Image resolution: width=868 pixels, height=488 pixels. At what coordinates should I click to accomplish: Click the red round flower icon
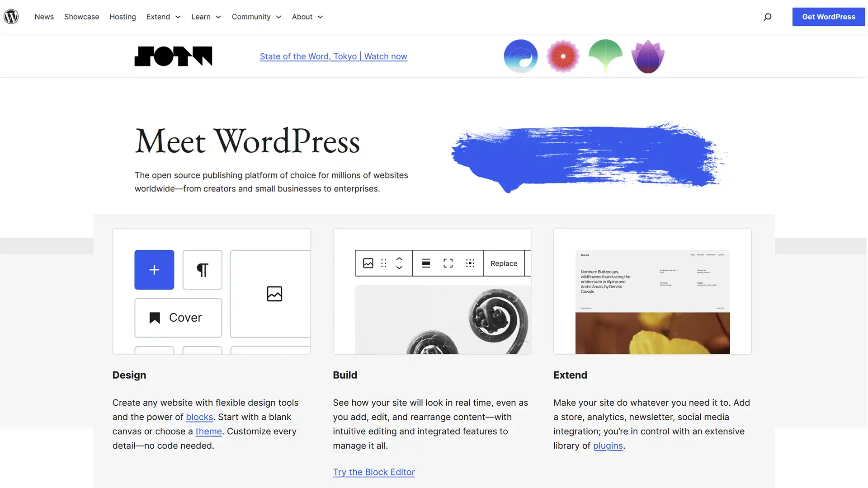[x=563, y=56]
